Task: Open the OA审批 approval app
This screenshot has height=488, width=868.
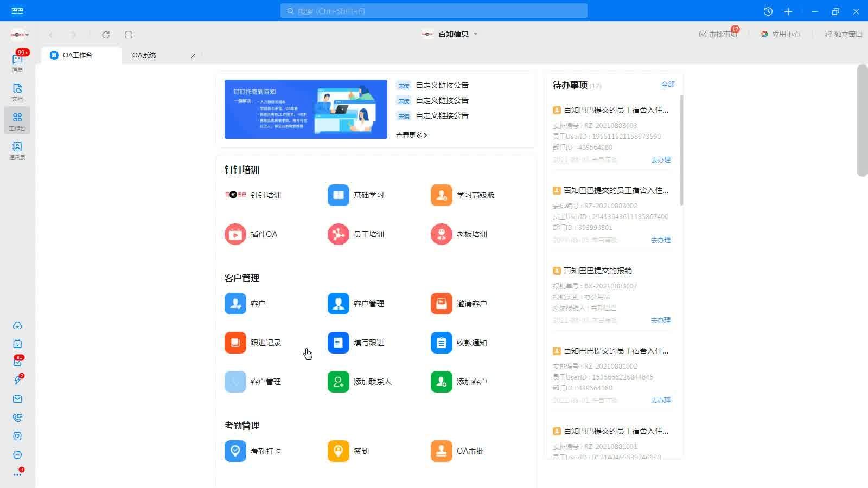Action: click(x=441, y=451)
